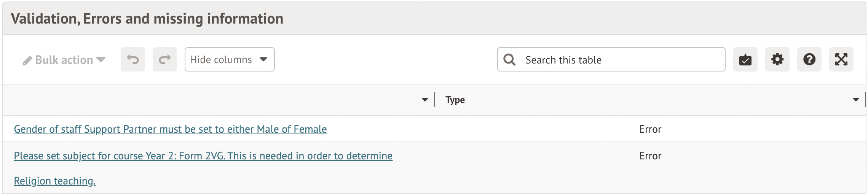Click the pencil icon beside Bulk action

27,60
